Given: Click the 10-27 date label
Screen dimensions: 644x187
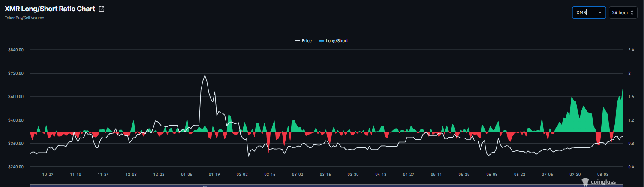Looking at the screenshot, I should tap(48, 175).
